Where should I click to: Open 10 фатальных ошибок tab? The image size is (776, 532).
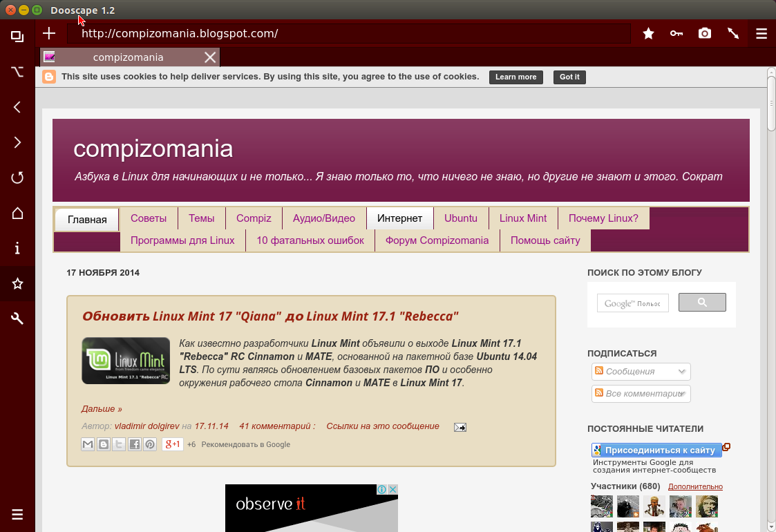coord(310,240)
